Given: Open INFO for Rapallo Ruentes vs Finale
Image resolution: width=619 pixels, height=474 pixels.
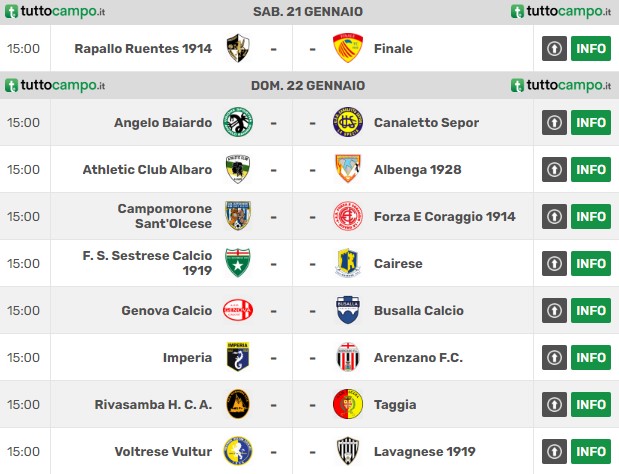Looking at the screenshot, I should click(591, 49).
